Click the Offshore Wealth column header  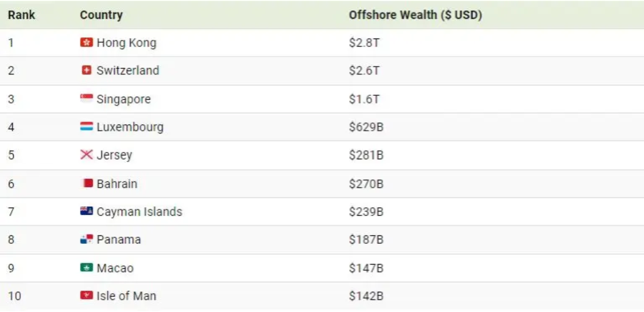(x=415, y=15)
